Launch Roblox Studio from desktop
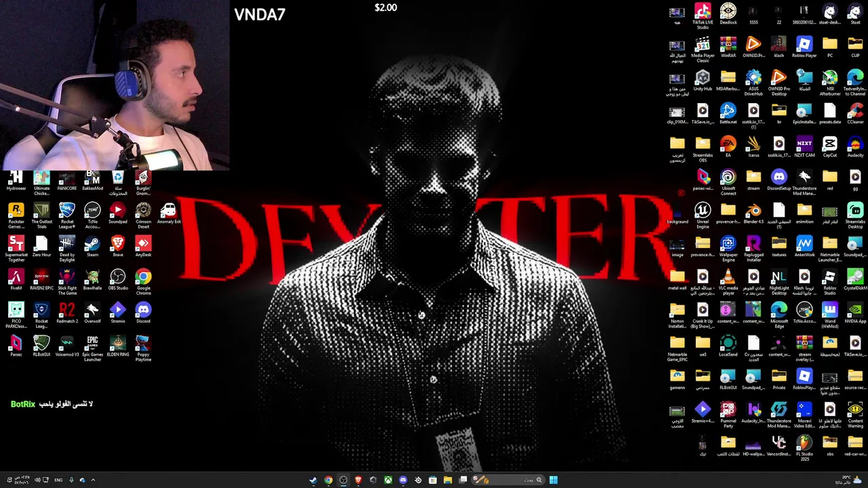868x488 pixels. coord(830,282)
